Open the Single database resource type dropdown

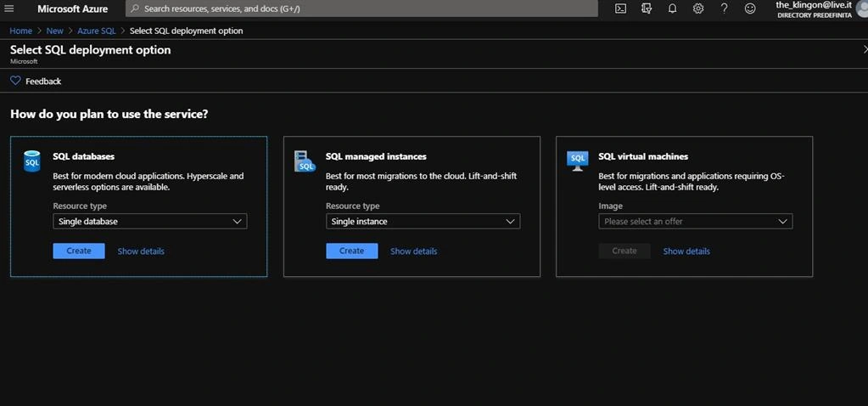[150, 222]
